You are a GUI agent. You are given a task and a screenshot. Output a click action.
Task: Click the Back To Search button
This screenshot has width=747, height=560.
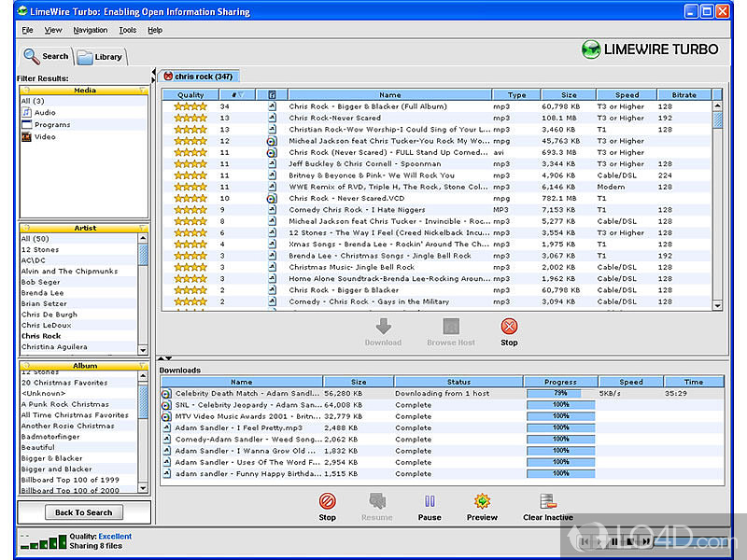click(x=83, y=512)
